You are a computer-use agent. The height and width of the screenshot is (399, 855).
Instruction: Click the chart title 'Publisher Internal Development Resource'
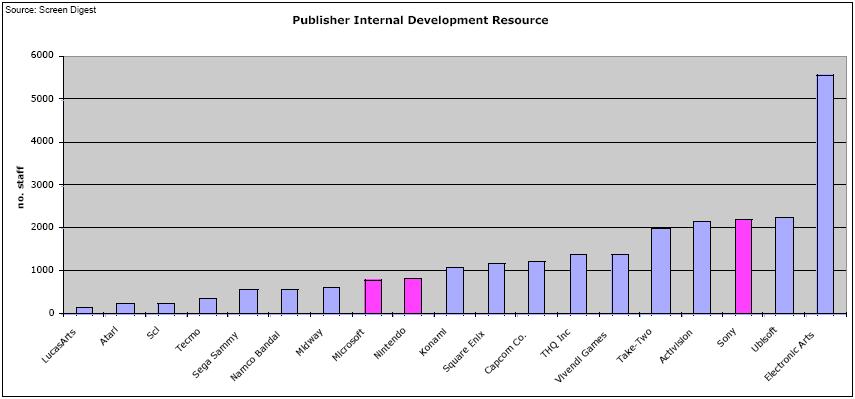(x=420, y=21)
